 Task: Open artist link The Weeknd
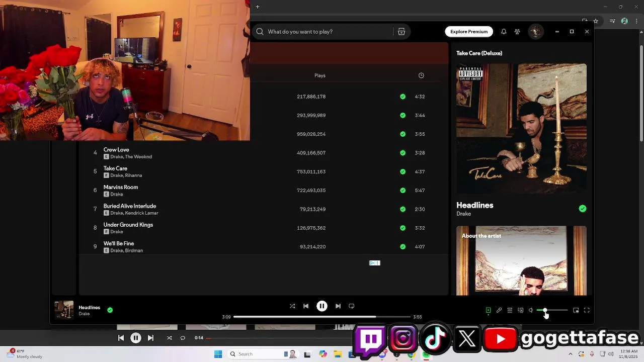click(x=138, y=157)
